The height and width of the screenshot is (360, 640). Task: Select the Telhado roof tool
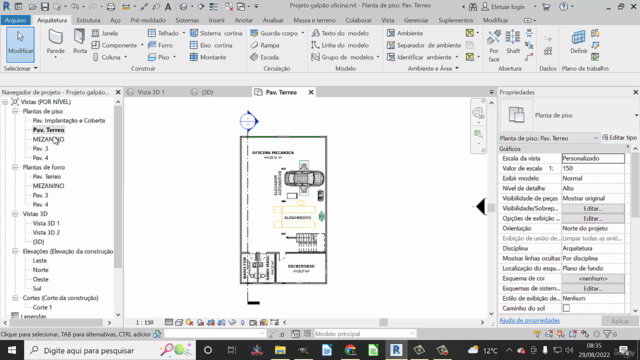(x=164, y=33)
